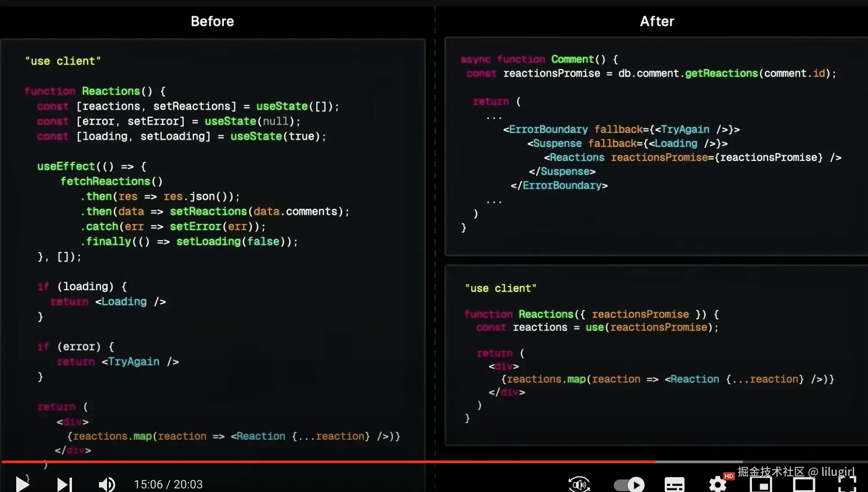Switch to the miniplayer
The width and height of the screenshot is (868, 492).
coord(761,485)
